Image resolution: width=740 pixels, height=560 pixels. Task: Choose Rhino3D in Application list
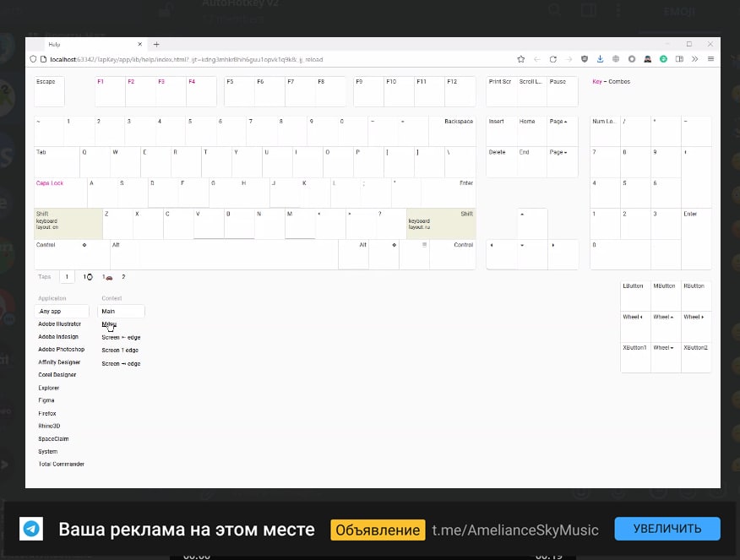pos(49,426)
